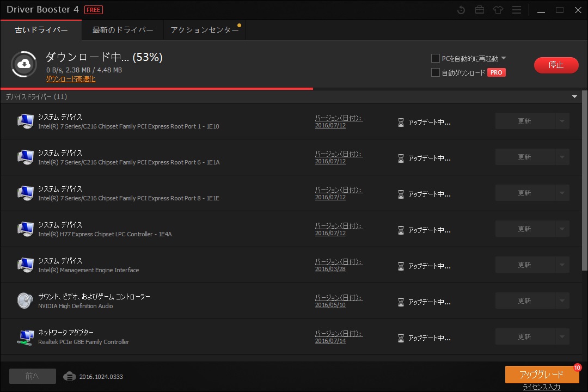Viewport: 588px width, 392px height.
Task: Click hourglass icon in Realtek PCIe GBE row
Action: coord(401,338)
